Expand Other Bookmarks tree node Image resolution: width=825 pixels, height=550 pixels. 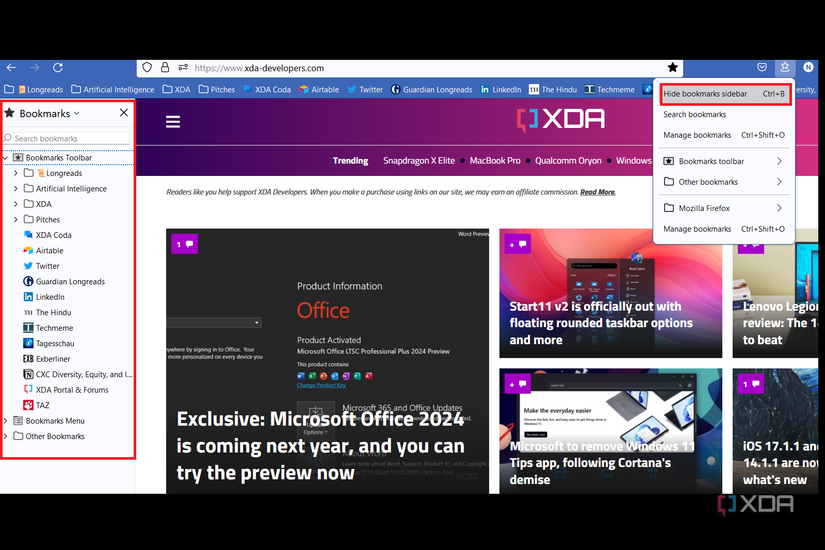coord(5,436)
